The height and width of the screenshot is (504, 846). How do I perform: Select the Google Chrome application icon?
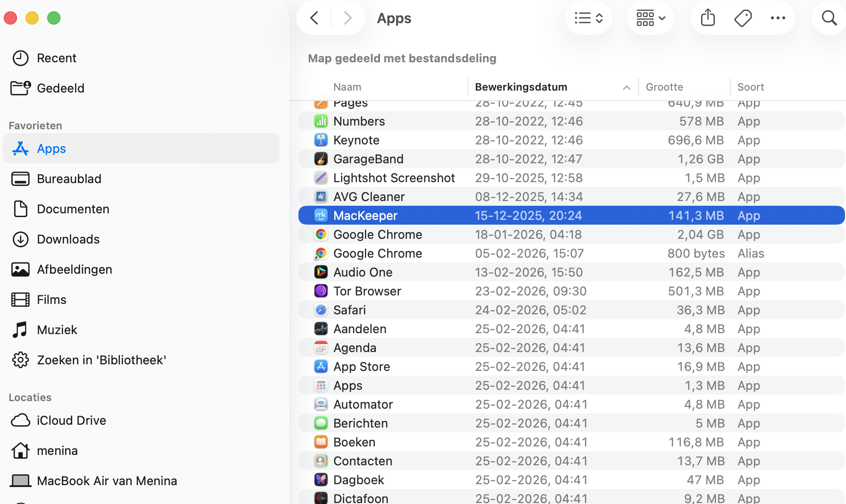coord(321,234)
